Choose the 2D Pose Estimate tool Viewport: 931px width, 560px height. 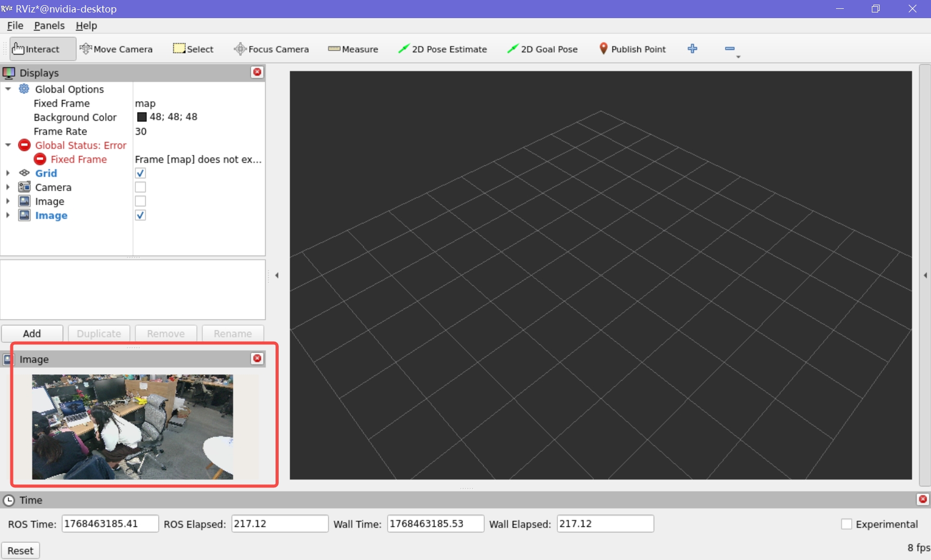point(443,49)
